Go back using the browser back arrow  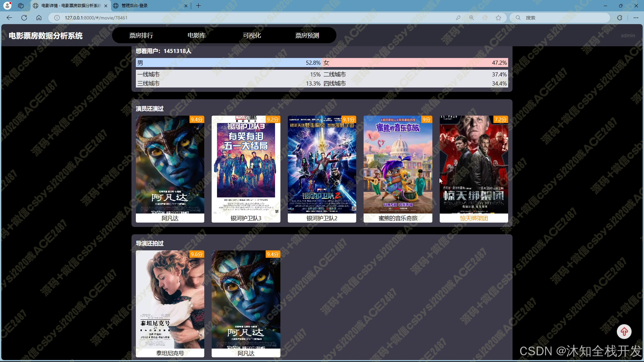tap(9, 18)
